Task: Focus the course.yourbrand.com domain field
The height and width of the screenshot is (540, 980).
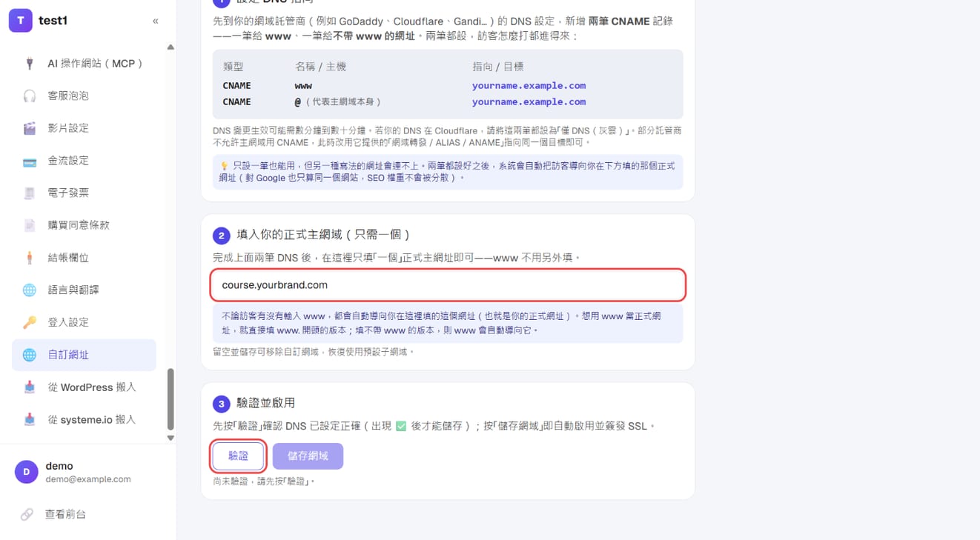Action: click(448, 285)
